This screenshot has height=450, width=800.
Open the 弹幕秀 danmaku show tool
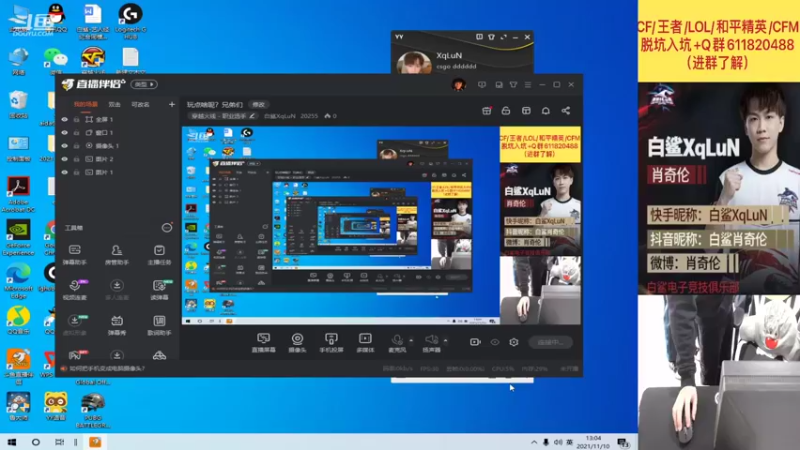pos(117,324)
